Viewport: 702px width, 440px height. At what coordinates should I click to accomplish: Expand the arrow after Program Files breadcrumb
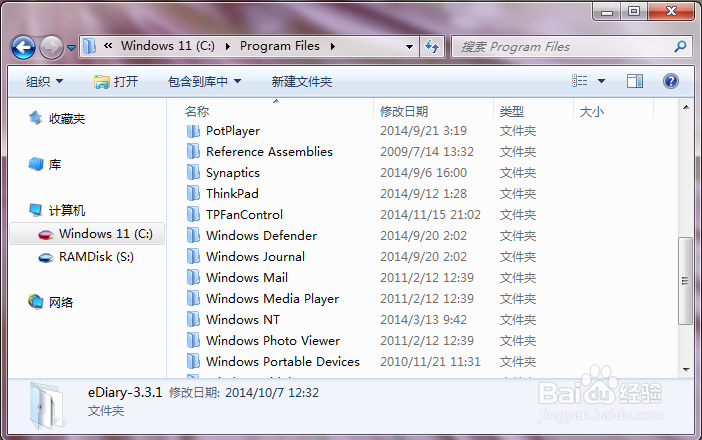[333, 47]
